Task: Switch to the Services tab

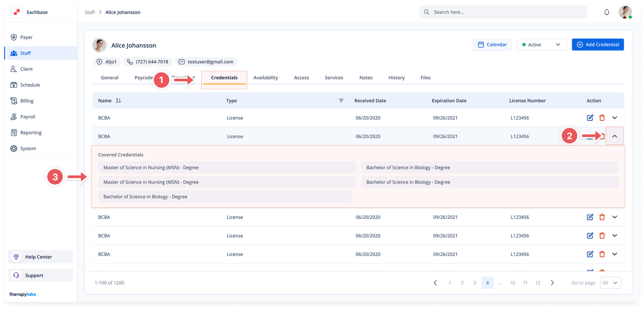Action: (x=333, y=78)
